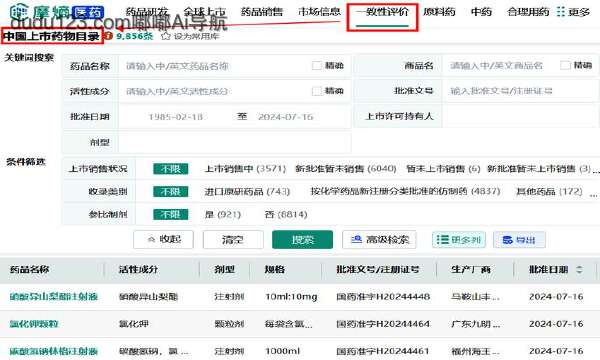Open 高级检索 advanced search

379,239
